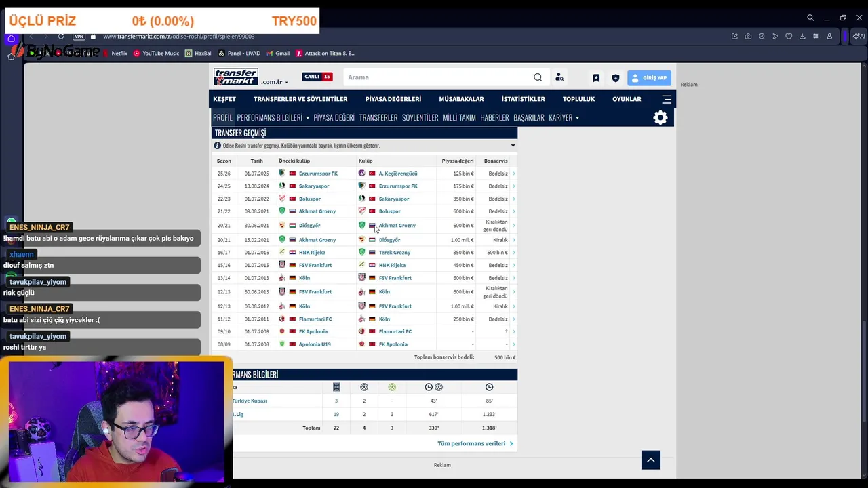
Task: Expand the Performans Bilgileri submenu arrow
Action: [x=307, y=118]
